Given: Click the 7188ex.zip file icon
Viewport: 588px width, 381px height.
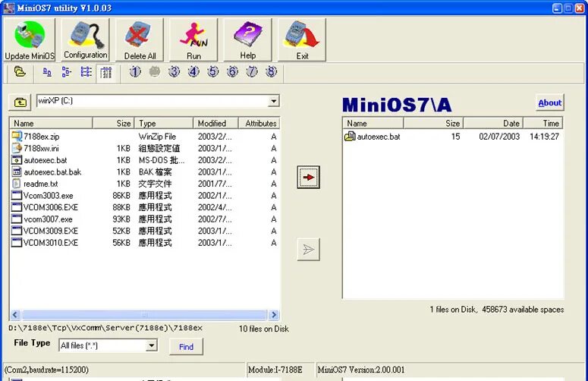Looking at the screenshot, I should pos(17,136).
